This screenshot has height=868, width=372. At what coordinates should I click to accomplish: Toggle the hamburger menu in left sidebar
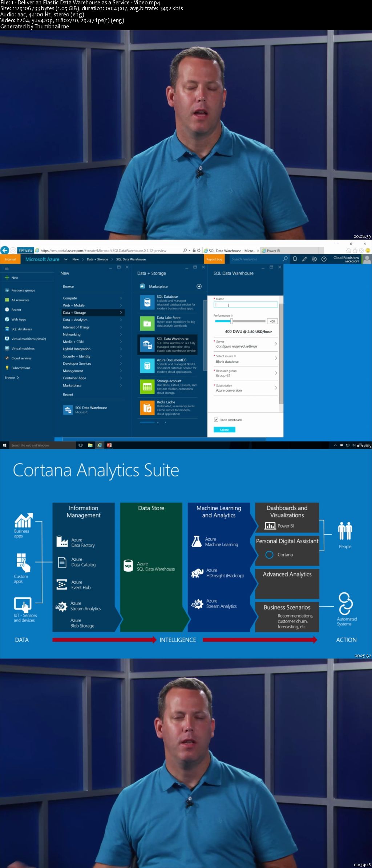[7, 268]
